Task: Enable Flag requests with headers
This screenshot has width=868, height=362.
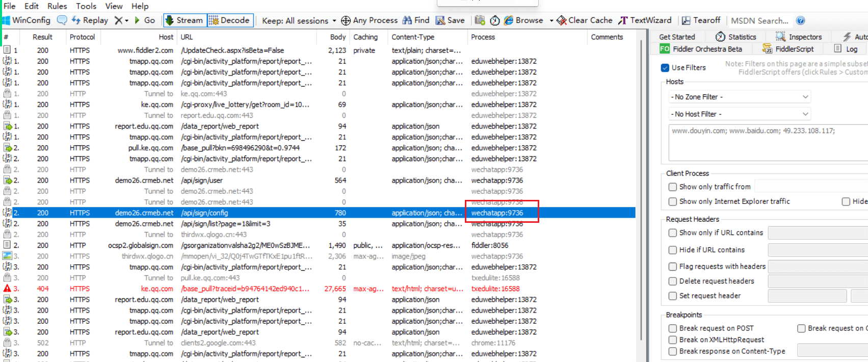Action: click(x=673, y=267)
